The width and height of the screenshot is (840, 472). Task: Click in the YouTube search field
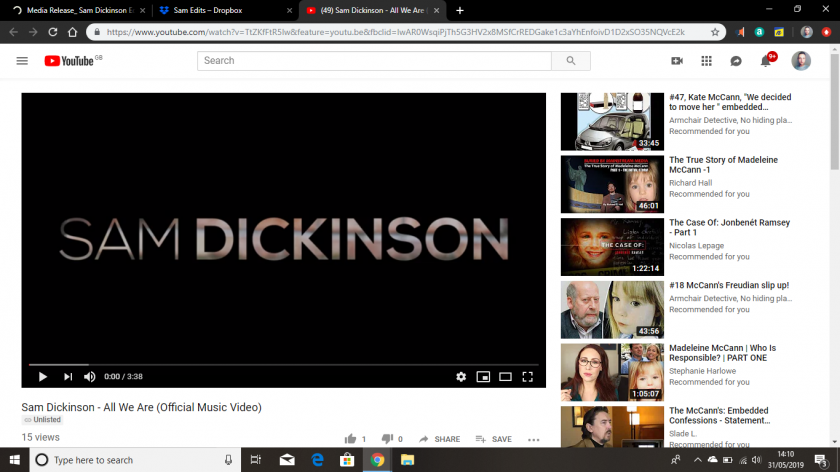click(374, 61)
